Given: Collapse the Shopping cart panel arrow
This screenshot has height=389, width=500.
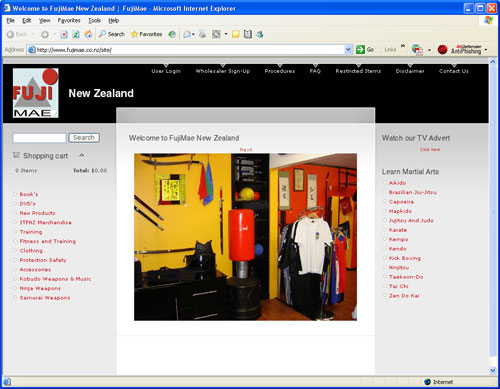Looking at the screenshot, I should [x=82, y=155].
